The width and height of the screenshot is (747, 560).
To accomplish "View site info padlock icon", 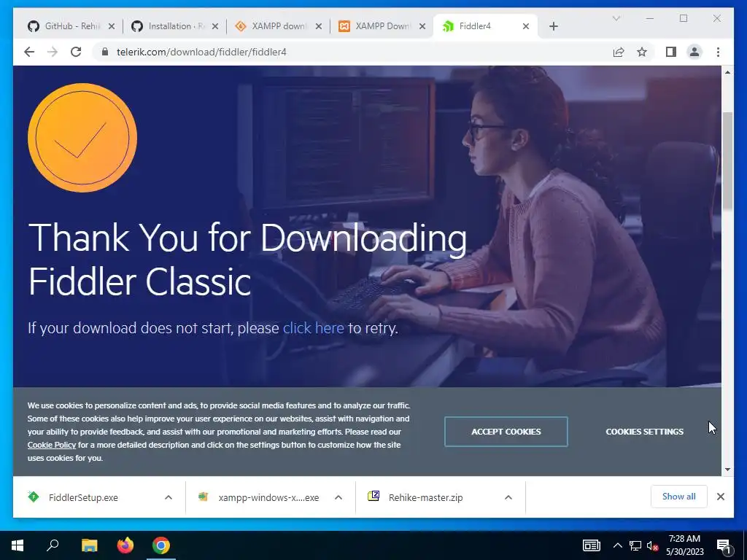I will [105, 52].
